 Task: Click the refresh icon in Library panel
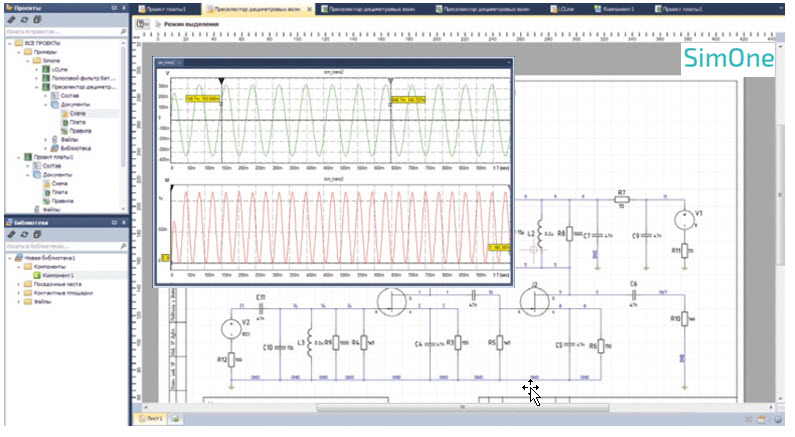(x=23, y=234)
